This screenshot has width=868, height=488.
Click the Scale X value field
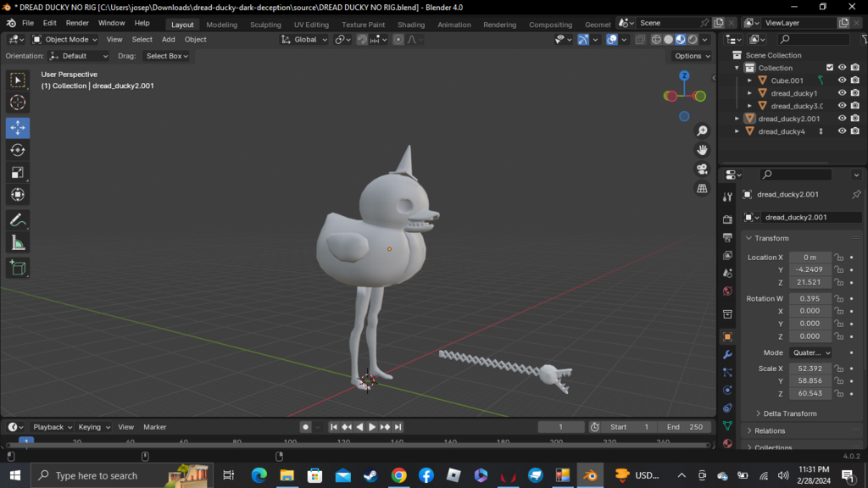(x=810, y=369)
